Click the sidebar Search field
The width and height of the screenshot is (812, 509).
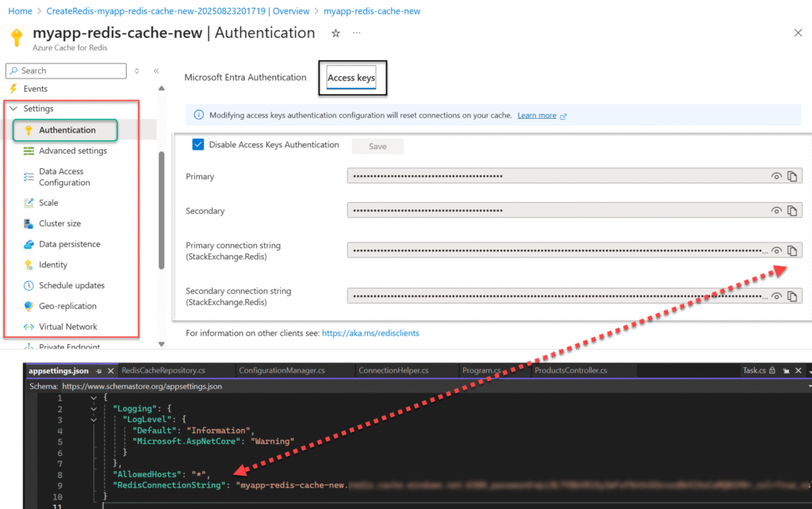67,71
